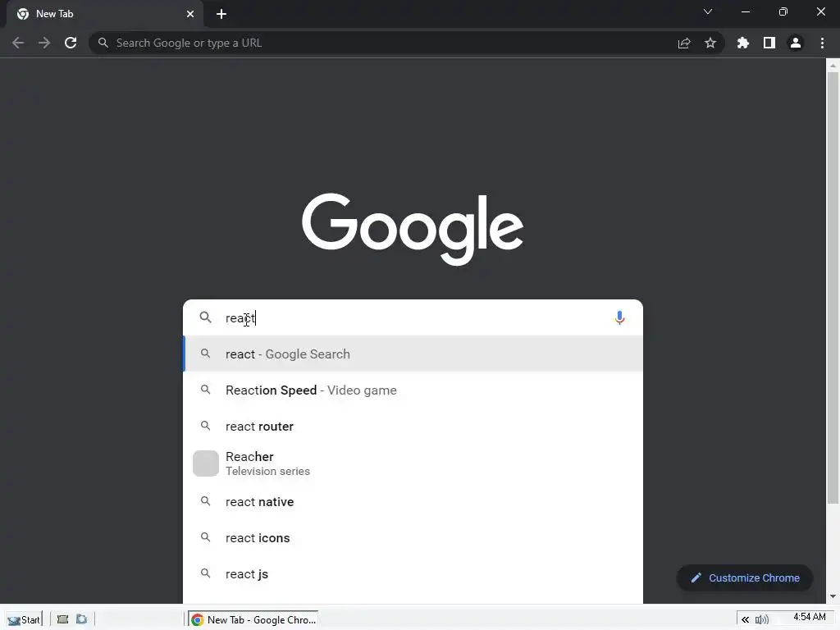
Task: Click magnifier icon beside react router
Action: point(205,426)
